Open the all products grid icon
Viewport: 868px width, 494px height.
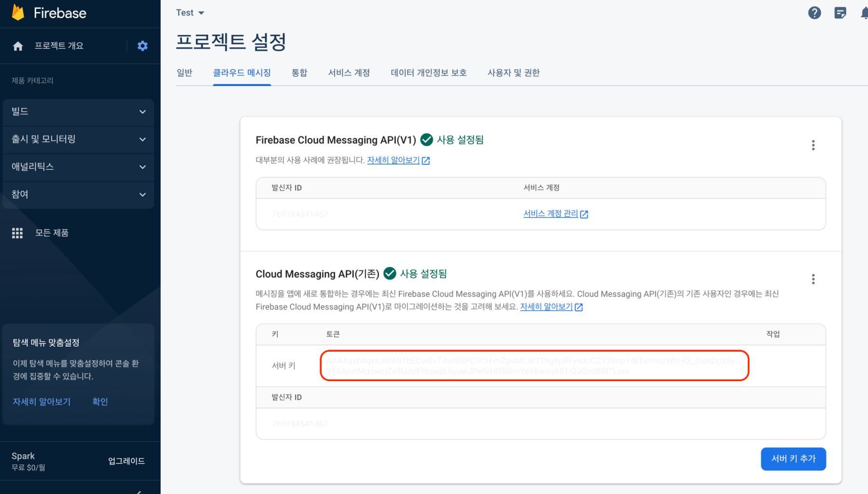tap(17, 233)
